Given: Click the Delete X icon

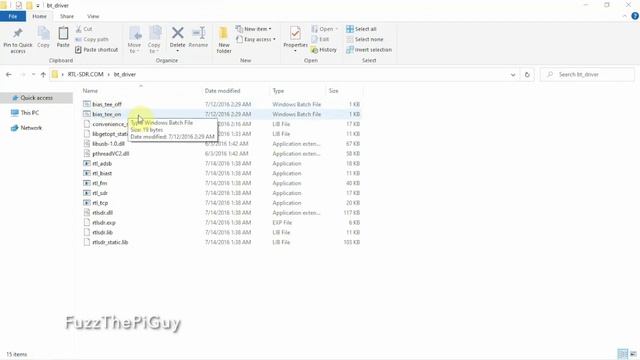Looking at the screenshot, I should [x=178, y=33].
